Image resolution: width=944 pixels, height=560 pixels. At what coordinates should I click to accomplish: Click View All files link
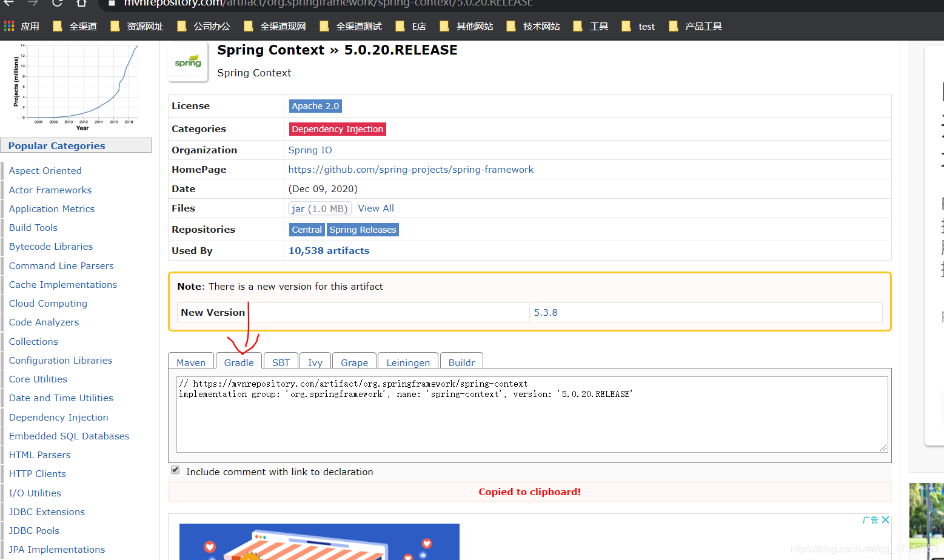point(376,208)
